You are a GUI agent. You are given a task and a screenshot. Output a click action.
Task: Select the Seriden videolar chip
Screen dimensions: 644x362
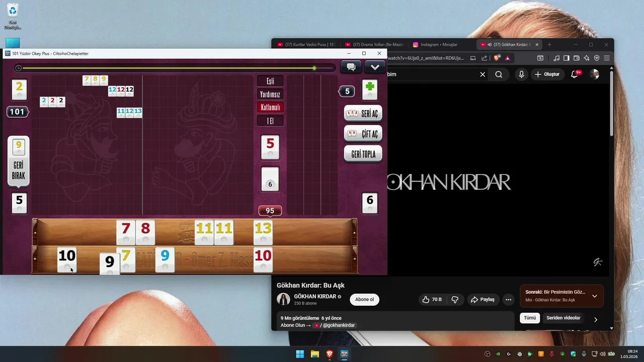[x=563, y=318]
